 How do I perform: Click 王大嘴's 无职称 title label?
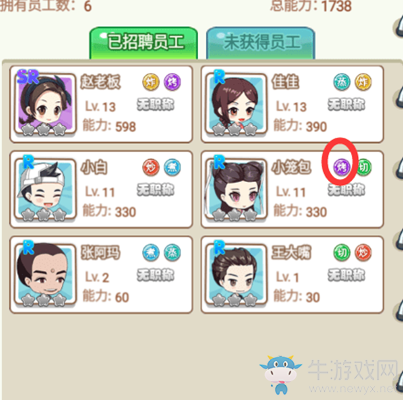(346, 275)
